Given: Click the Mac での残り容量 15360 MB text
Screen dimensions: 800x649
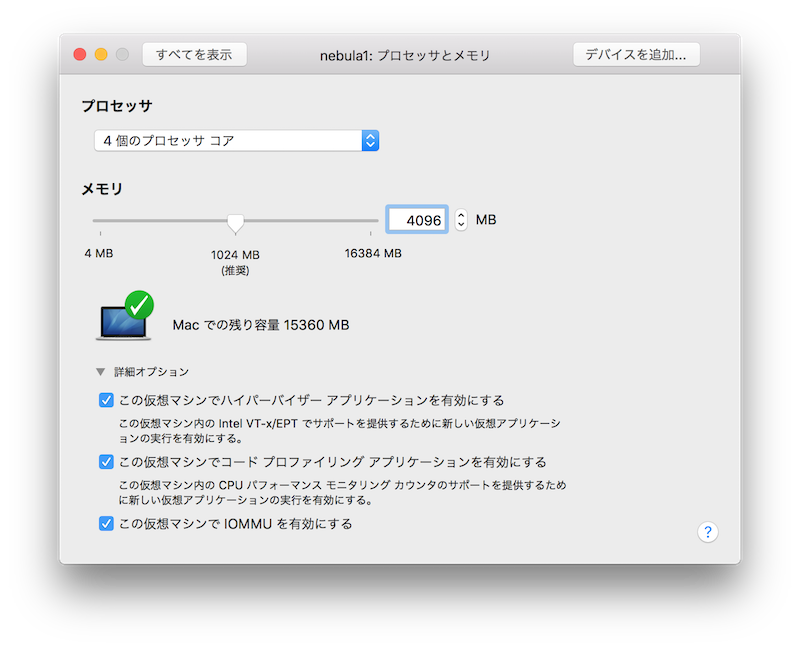Looking at the screenshot, I should (260, 325).
